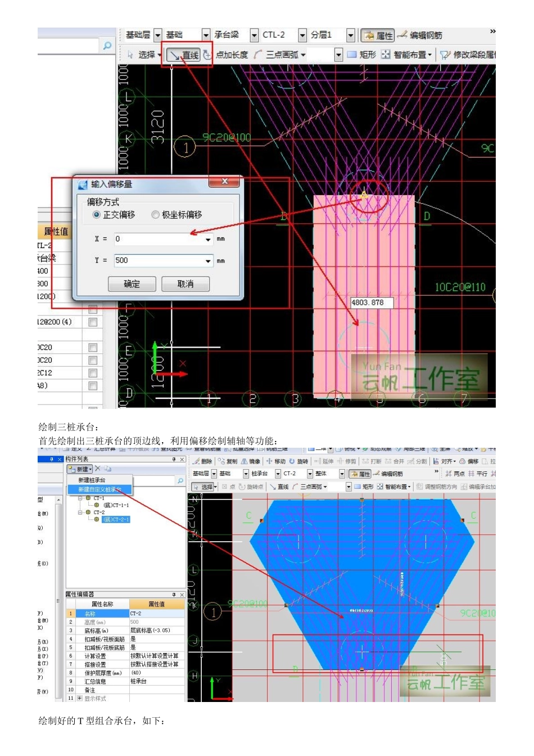Viewport: 534px width, 756px height.
Task: Click the 直线 tool in lower screenshot toolbar
Action: [279, 487]
